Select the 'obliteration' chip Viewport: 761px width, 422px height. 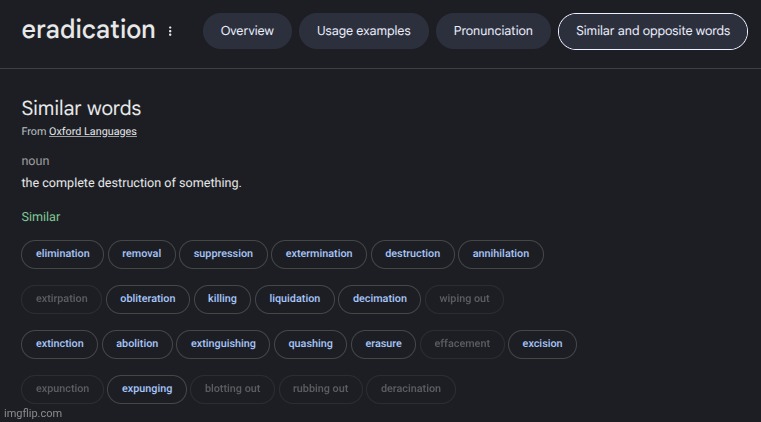point(148,299)
